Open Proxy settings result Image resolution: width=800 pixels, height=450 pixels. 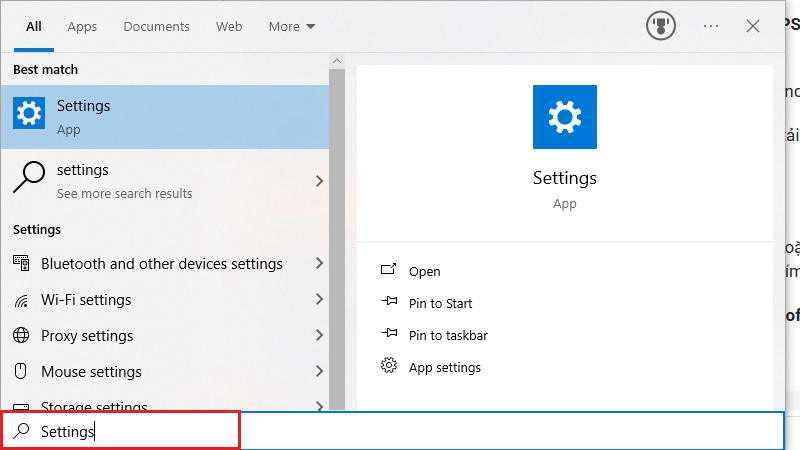point(165,335)
